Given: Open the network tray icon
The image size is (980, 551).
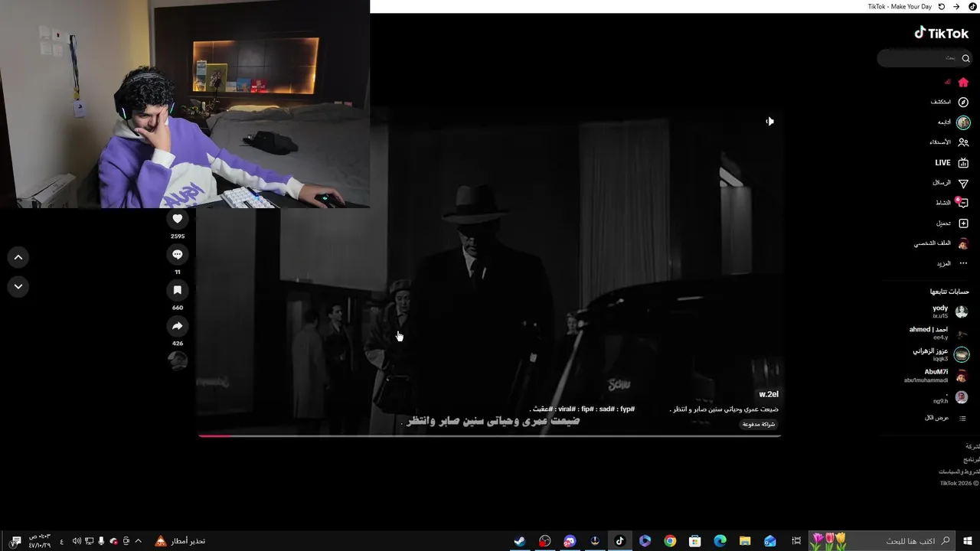Looking at the screenshot, I should point(89,541).
